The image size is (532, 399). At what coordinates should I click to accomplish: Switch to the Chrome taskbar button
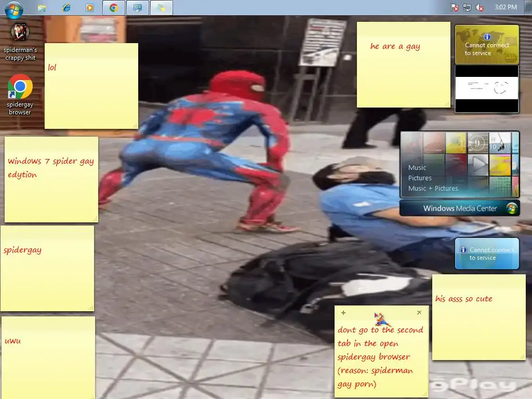(114, 8)
